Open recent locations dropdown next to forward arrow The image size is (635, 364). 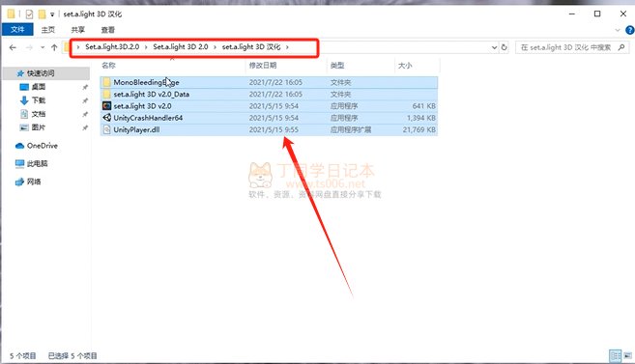coord(43,47)
